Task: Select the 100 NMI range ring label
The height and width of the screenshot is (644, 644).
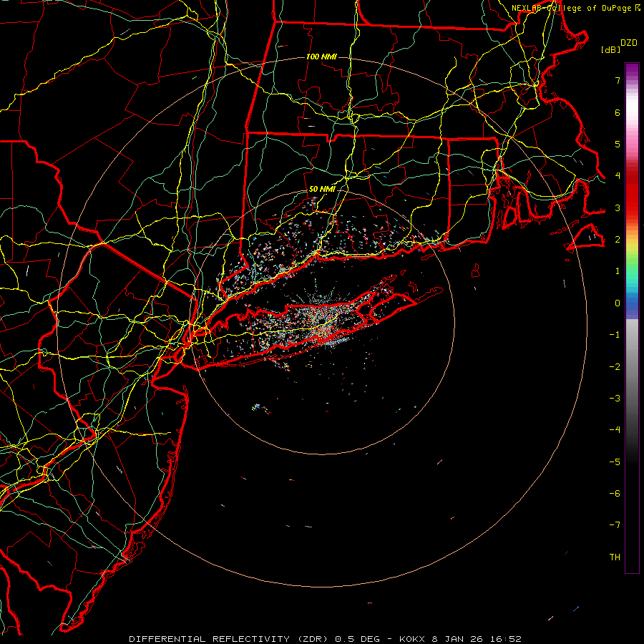Action: pyautogui.click(x=321, y=57)
